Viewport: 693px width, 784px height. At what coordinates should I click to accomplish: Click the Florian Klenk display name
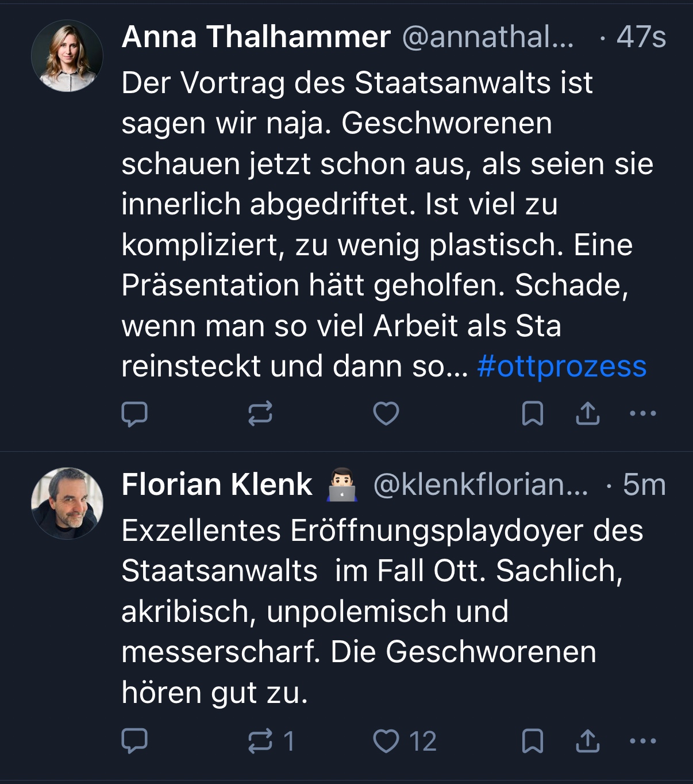tap(217, 485)
